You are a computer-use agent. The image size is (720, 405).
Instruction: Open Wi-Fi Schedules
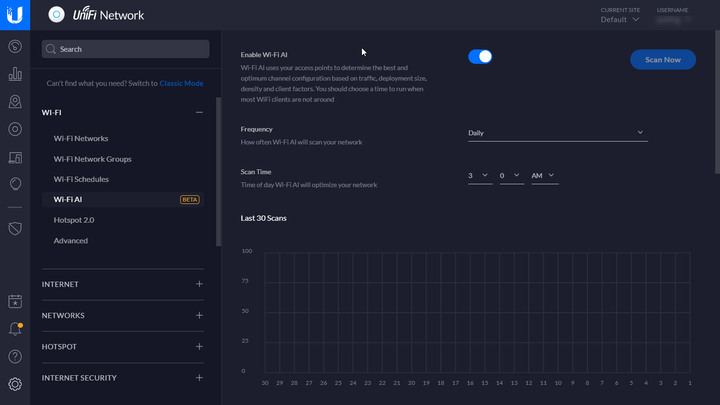pos(81,179)
